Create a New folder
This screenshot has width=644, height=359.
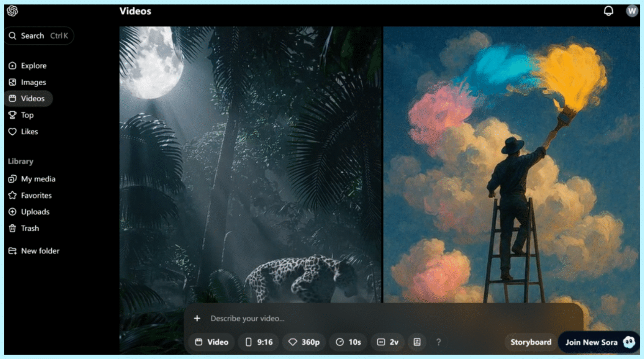pos(40,251)
